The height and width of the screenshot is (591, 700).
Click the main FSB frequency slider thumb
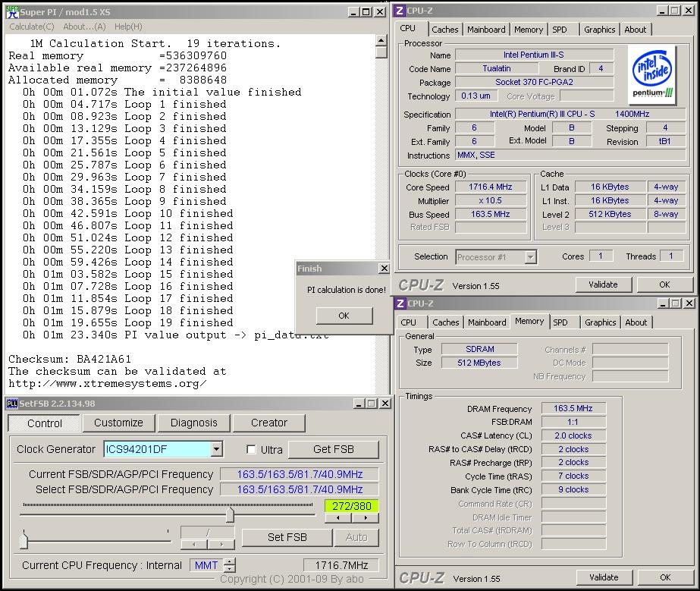coord(230,514)
